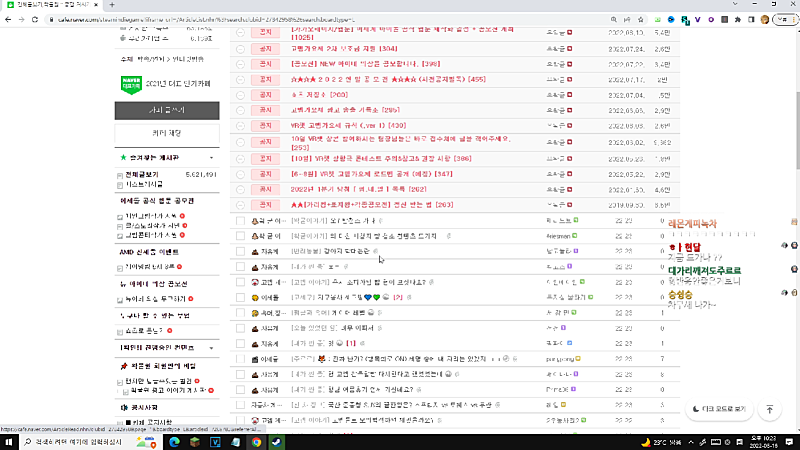Open post with red [2] comment count
The width and height of the screenshot is (800, 450).
(398, 297)
